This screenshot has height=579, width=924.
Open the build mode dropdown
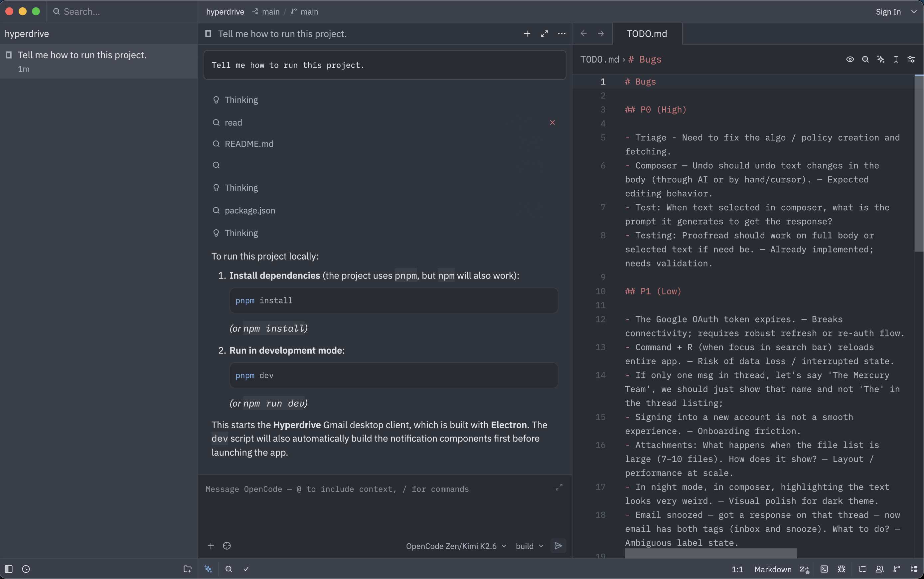tap(530, 546)
